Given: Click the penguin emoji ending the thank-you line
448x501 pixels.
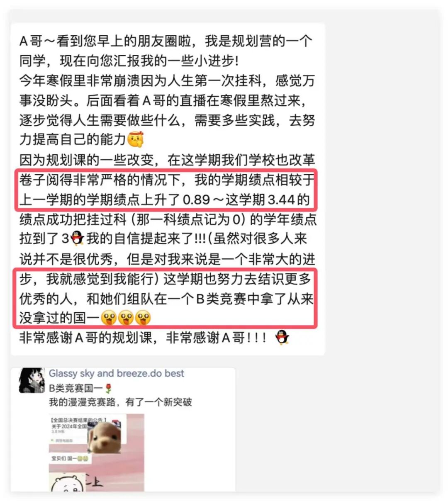Looking at the screenshot, I should click(x=282, y=338).
